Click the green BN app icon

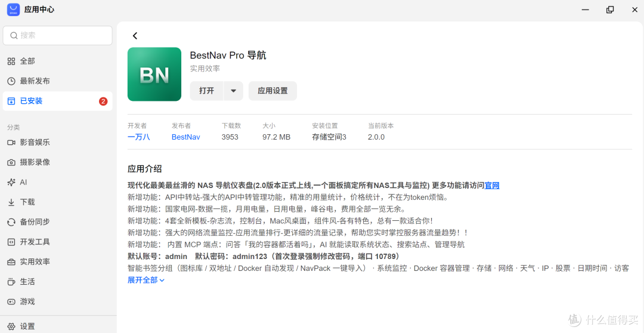click(154, 74)
